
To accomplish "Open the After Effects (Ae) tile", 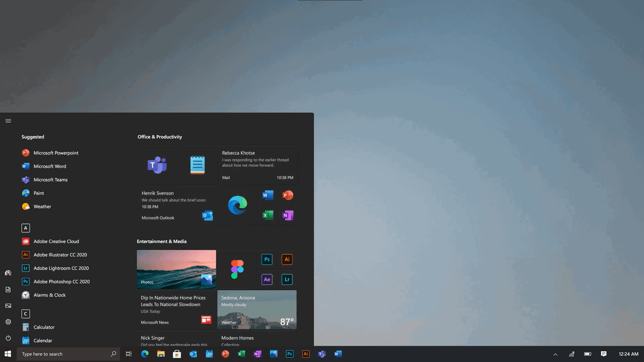I will 267,280.
